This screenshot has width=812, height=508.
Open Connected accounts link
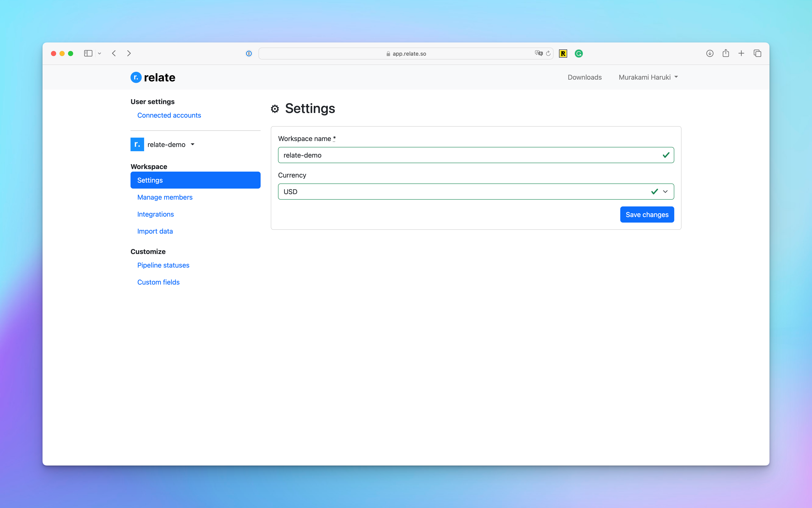169,115
